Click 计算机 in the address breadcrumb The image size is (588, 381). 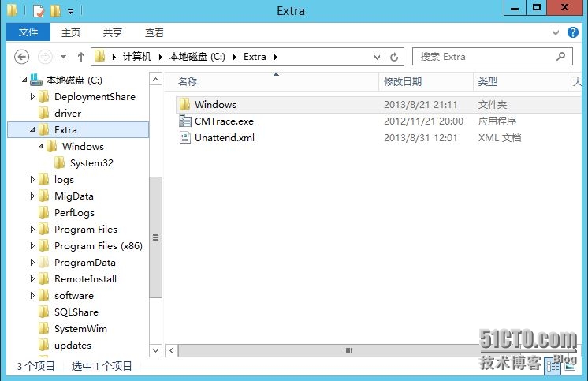(x=137, y=57)
